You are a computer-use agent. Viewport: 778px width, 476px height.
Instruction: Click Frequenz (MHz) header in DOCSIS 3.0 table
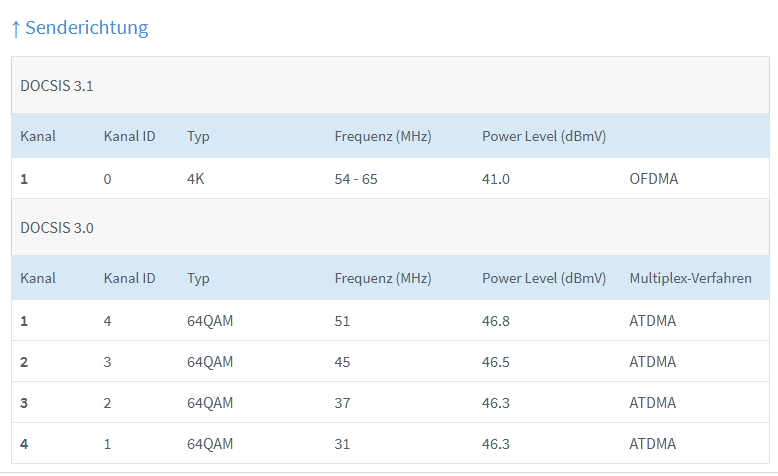pos(382,278)
